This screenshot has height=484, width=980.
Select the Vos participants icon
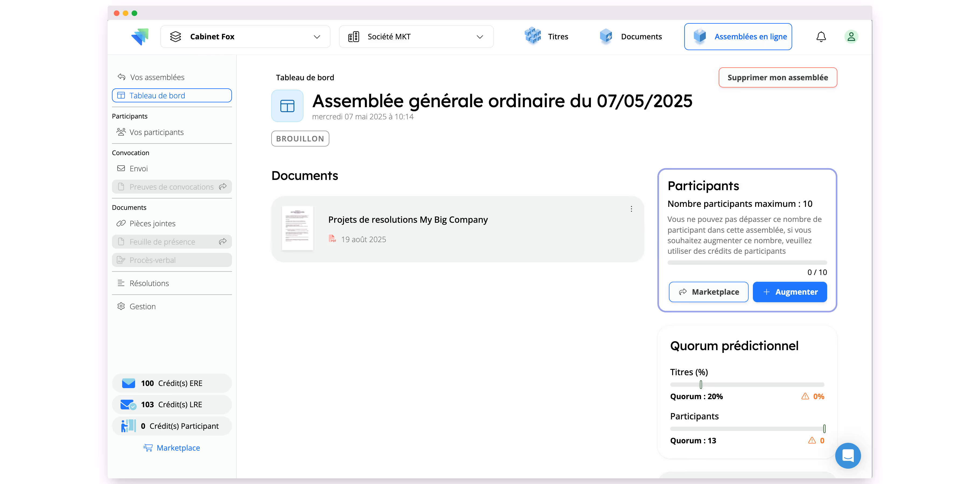[121, 132]
